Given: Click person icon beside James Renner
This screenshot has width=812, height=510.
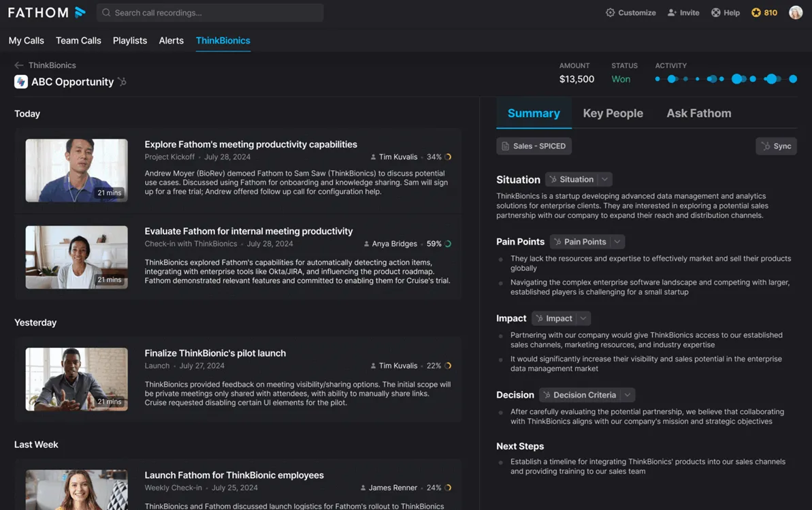Looking at the screenshot, I should [x=363, y=488].
